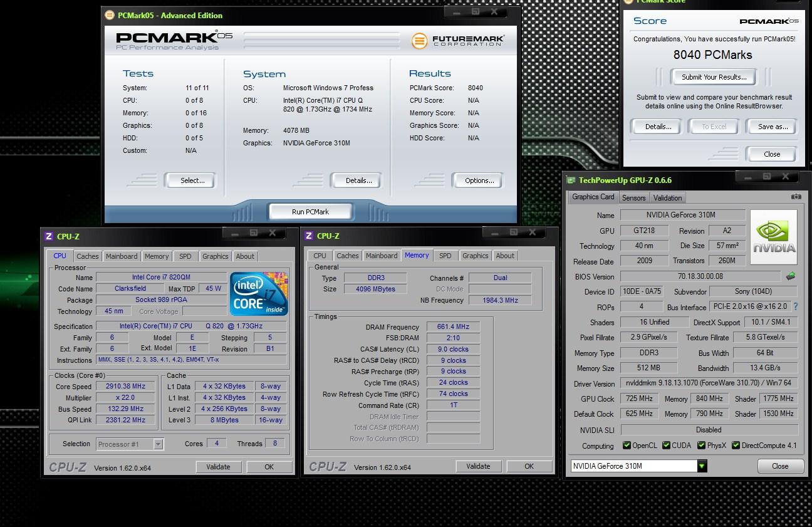Click the PCMark05 title bar icon
Screen dimensions: 812x527
click(x=110, y=15)
